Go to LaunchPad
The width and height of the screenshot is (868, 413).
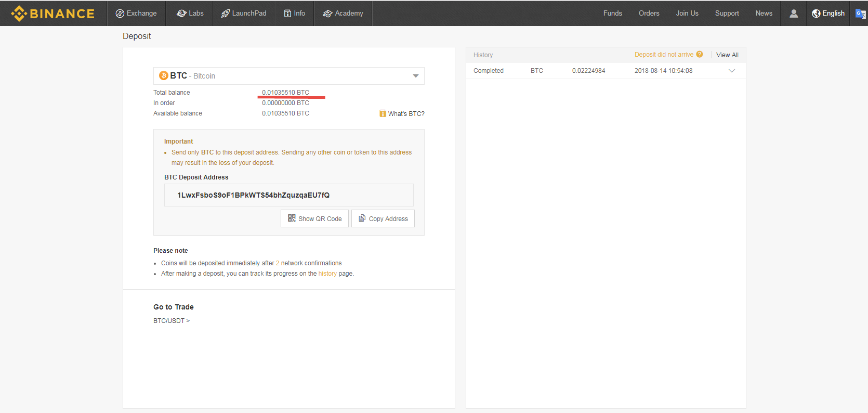[x=244, y=14]
